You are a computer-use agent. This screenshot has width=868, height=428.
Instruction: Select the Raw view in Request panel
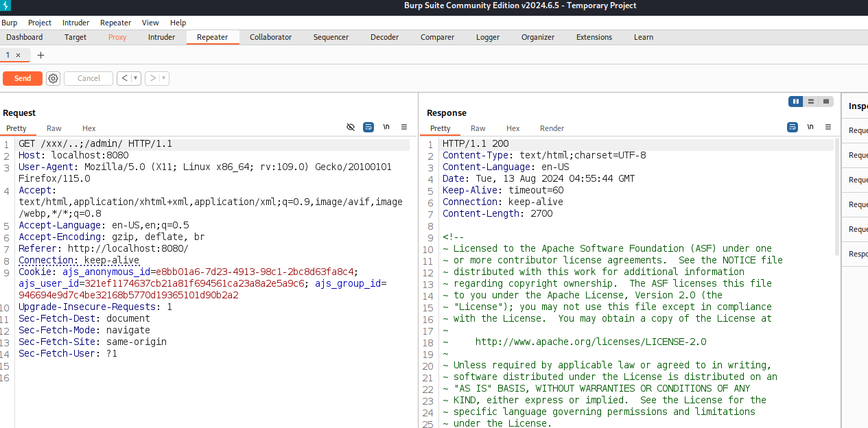(x=54, y=128)
